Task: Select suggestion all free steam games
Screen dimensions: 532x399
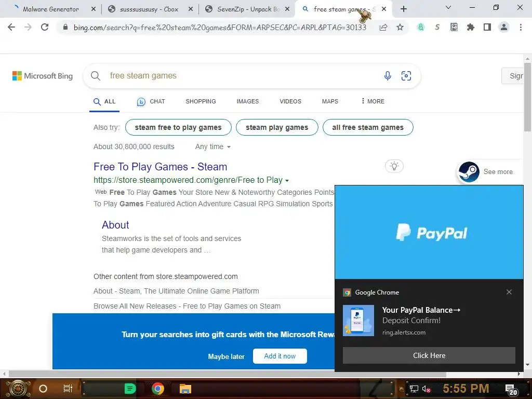Action: tap(368, 128)
